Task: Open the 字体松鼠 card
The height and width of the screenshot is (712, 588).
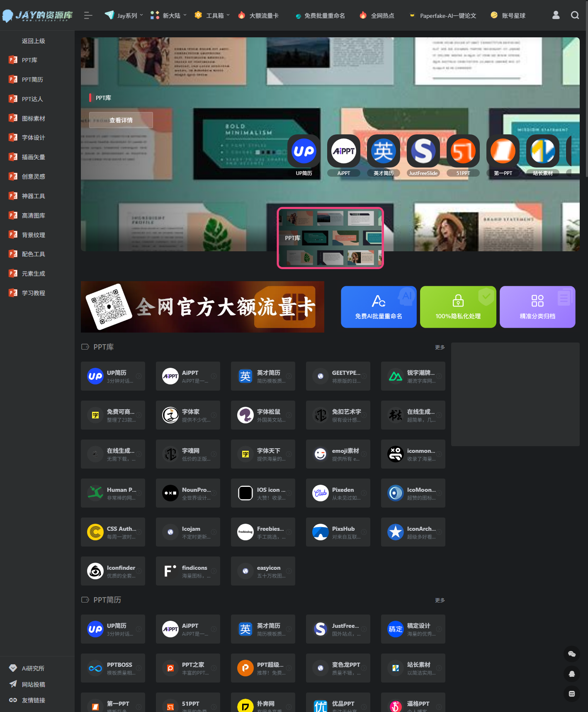Action: click(x=263, y=415)
